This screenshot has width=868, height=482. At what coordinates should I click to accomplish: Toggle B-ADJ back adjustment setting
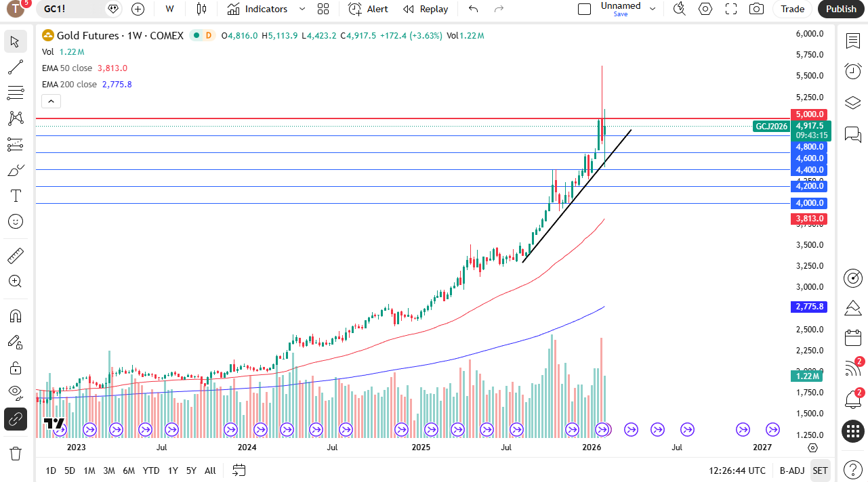tap(791, 470)
